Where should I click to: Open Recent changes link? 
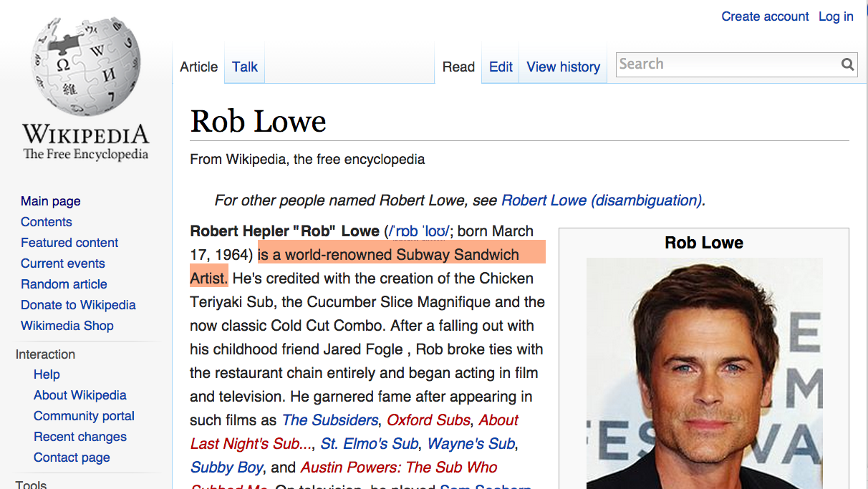point(79,437)
